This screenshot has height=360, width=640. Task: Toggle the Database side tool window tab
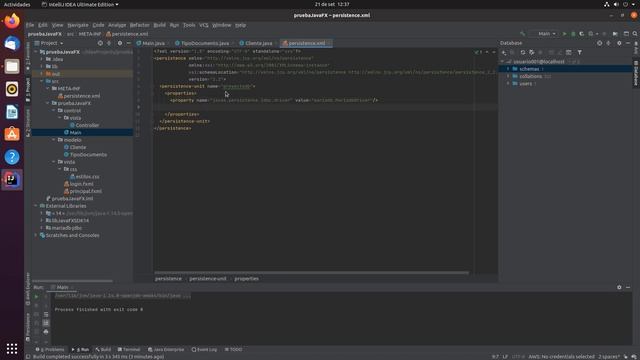[x=636, y=73]
